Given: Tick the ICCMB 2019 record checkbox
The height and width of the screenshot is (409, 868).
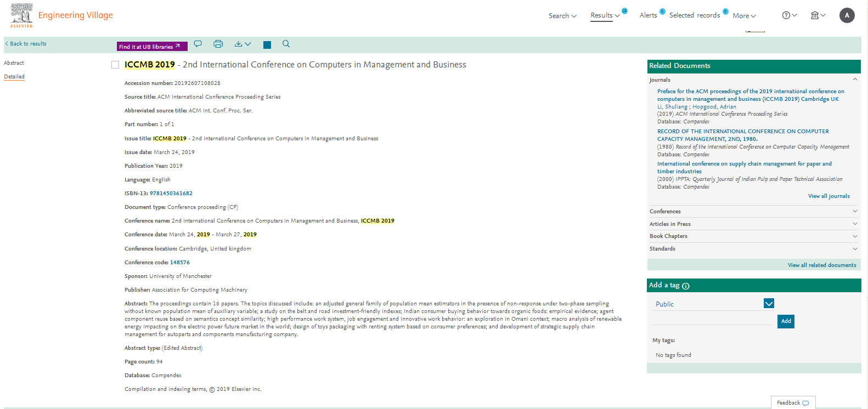Looking at the screenshot, I should coord(115,65).
